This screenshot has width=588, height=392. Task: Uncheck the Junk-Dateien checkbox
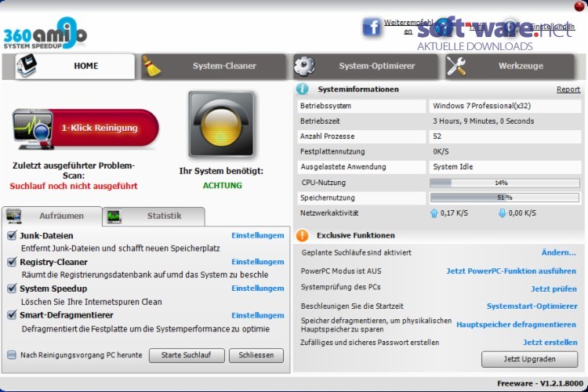click(x=12, y=235)
